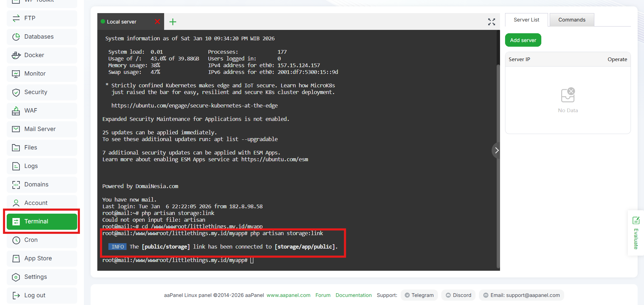This screenshot has width=644, height=305.
Task: Toggle terminal fullscreen mode
Action: click(492, 22)
